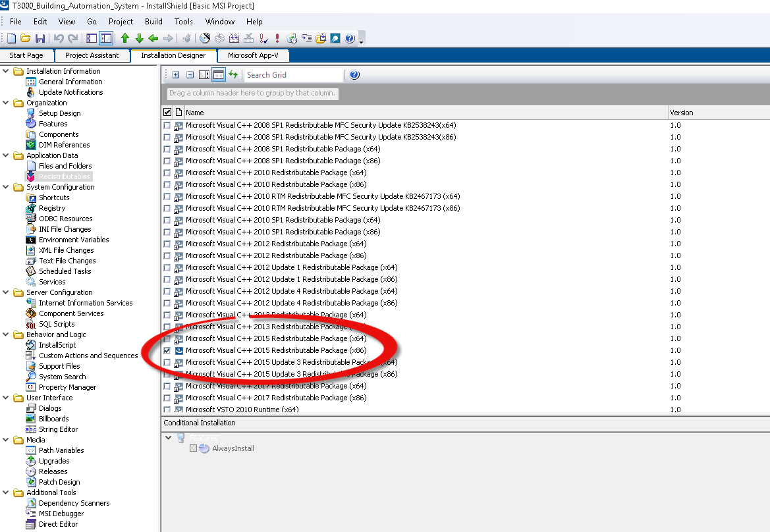Open a project using the folder icon

click(26, 38)
